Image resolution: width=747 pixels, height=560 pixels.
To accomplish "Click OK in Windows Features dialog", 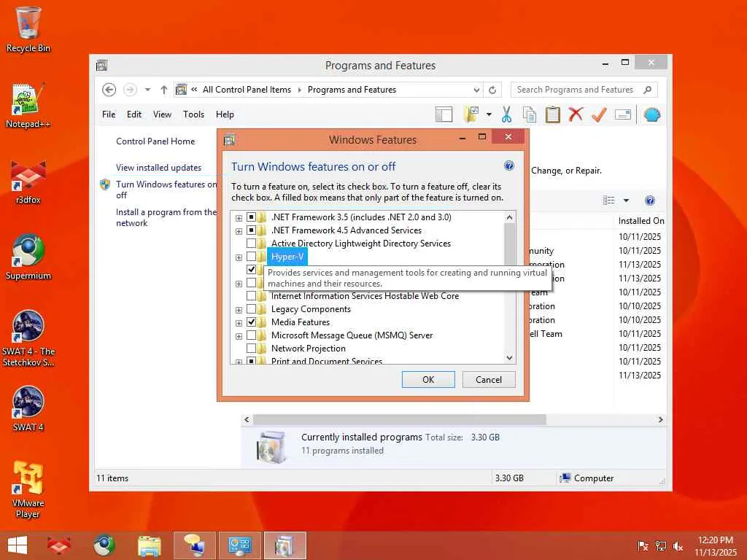I will point(428,379).
